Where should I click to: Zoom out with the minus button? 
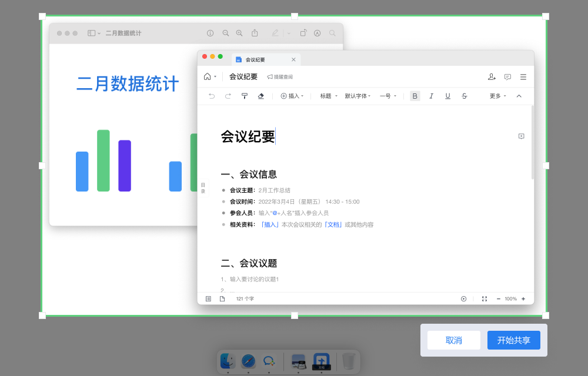point(499,299)
